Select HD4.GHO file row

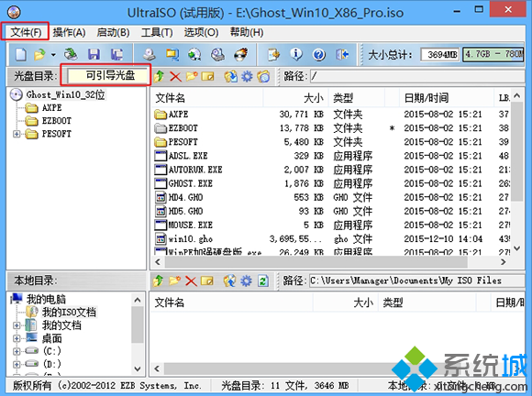[x=331, y=197]
